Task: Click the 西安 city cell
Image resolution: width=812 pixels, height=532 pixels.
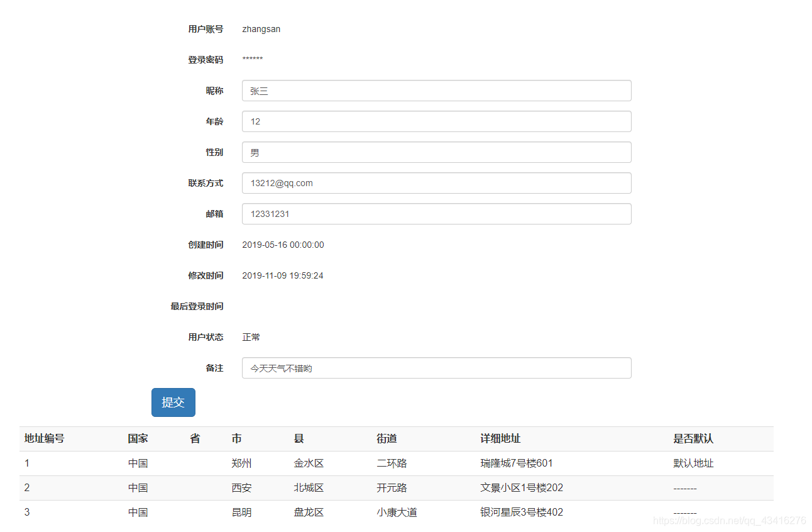Action: tap(242, 488)
